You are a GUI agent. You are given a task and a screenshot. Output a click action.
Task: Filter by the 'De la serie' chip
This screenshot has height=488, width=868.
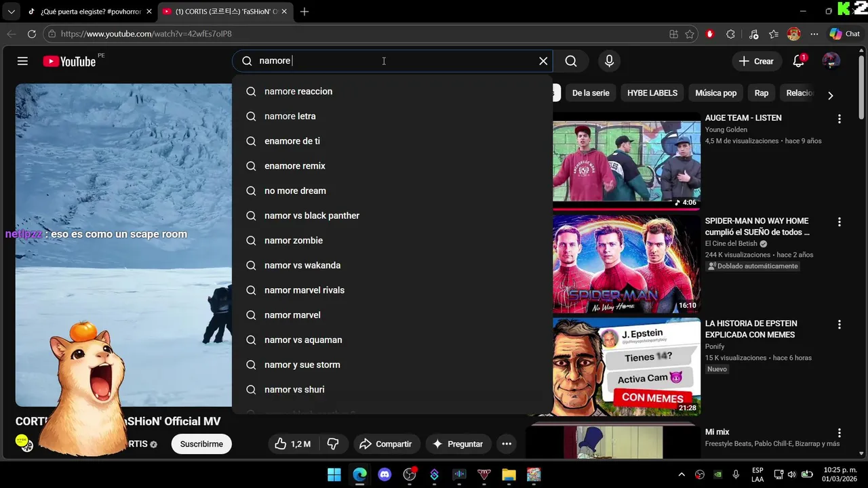coord(591,93)
